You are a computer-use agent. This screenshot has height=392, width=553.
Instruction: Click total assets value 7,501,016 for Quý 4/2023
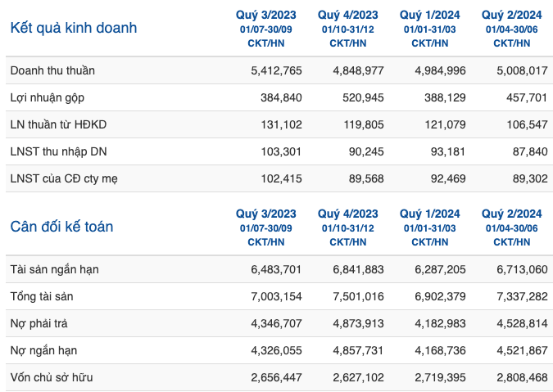coord(358,296)
